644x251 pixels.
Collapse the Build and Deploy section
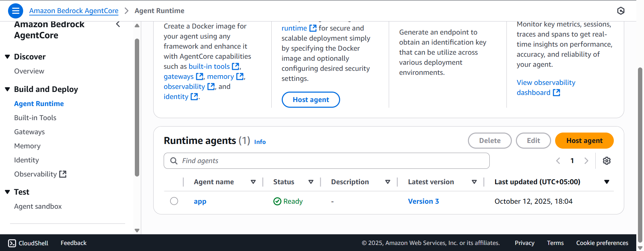7,89
